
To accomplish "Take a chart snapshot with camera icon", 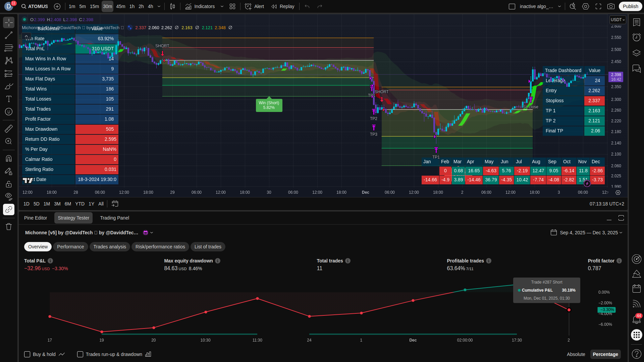I will pos(611,6).
